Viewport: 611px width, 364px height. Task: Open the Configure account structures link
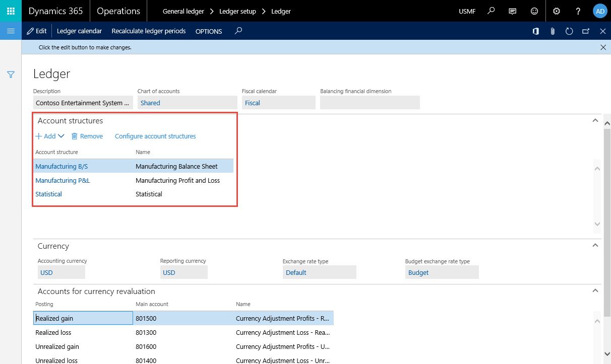click(x=155, y=136)
